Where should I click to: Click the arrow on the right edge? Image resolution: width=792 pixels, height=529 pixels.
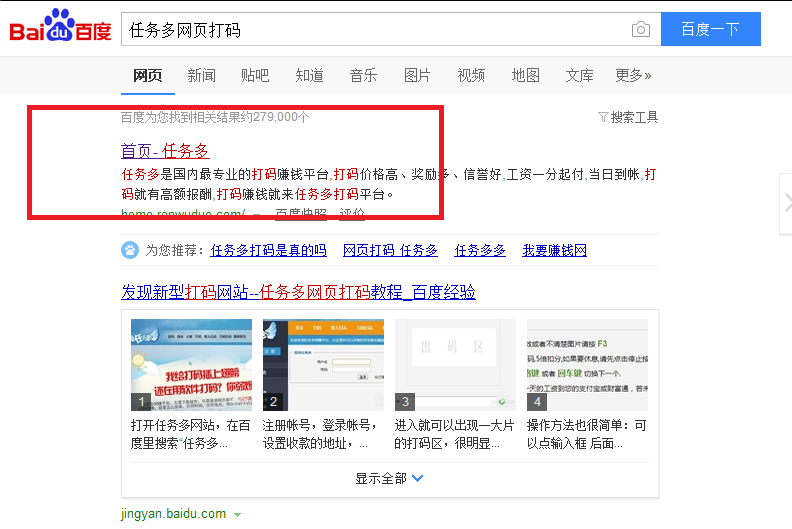pos(787,203)
